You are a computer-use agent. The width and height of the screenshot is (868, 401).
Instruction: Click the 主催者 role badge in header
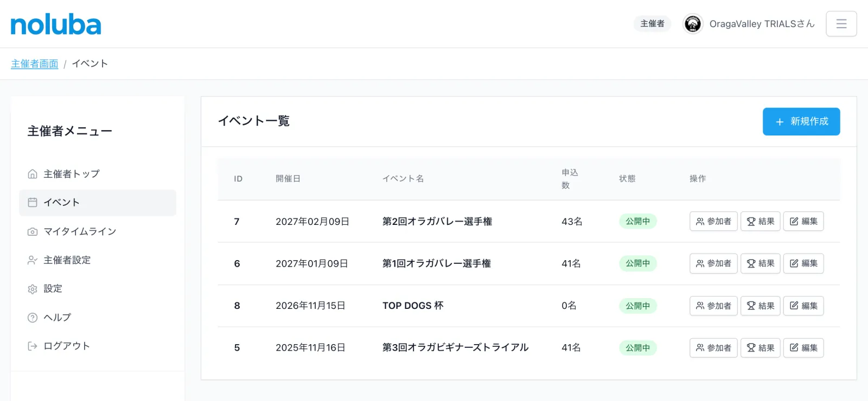[653, 24]
